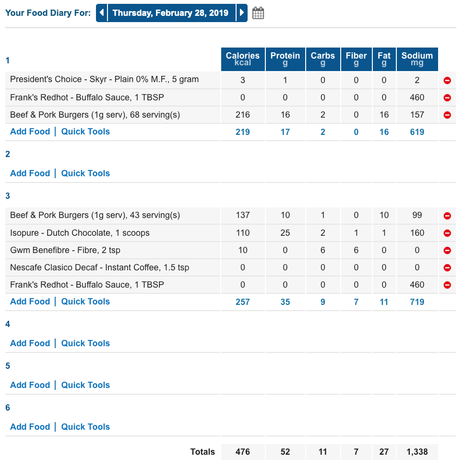Image resolution: width=476 pixels, height=460 pixels.
Task: Delete Frank's Redhot entry in meal 1
Action: 447,97
